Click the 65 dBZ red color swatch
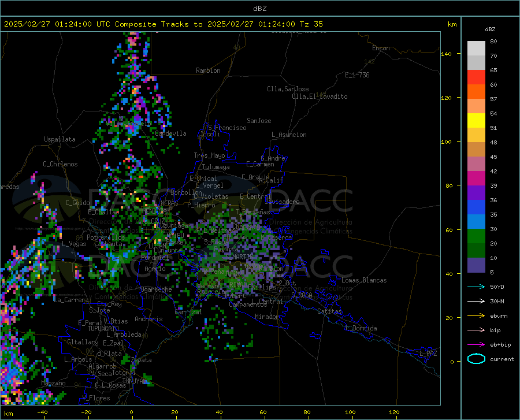The height and width of the screenshot is (420, 520). [476, 77]
